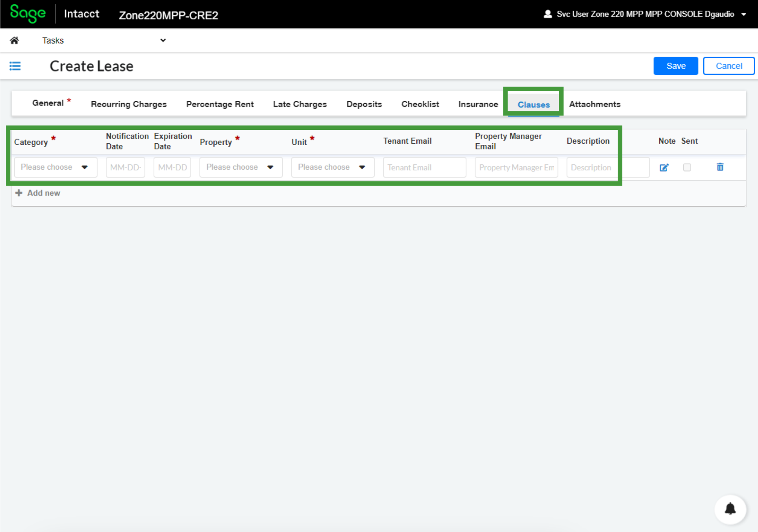This screenshot has width=758, height=532.
Task: Click the Zone220MPP-CRE2 company name
Action: [168, 15]
